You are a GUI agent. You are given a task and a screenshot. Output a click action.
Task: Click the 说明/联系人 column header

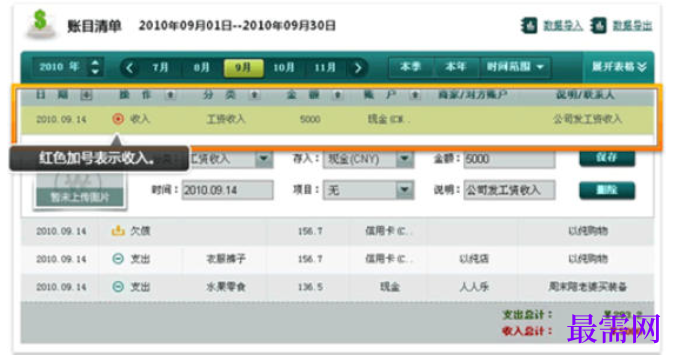pyautogui.click(x=585, y=94)
